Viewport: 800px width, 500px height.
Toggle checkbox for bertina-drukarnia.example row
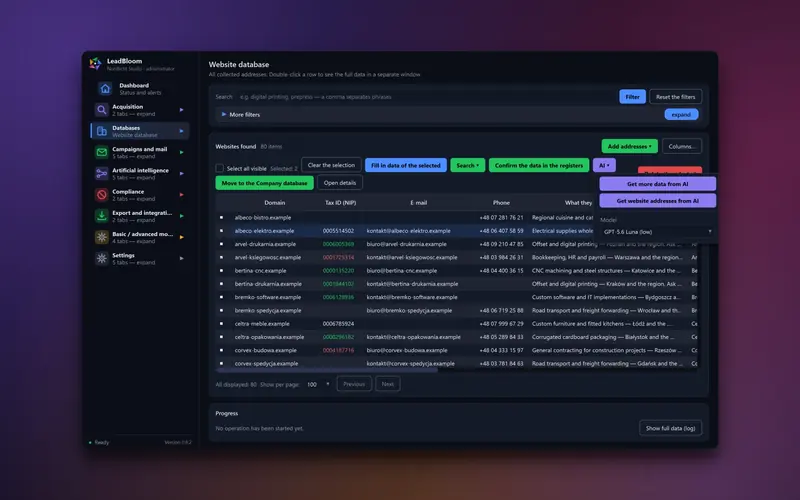[x=221, y=284]
